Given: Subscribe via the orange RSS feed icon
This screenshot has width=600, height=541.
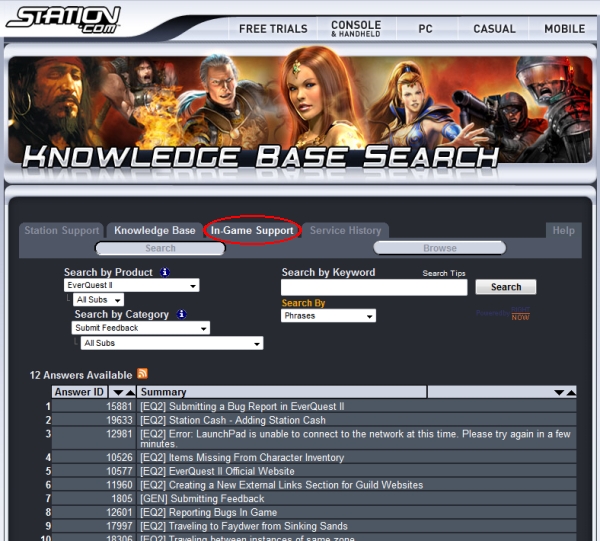Looking at the screenshot, I should pyautogui.click(x=142, y=373).
